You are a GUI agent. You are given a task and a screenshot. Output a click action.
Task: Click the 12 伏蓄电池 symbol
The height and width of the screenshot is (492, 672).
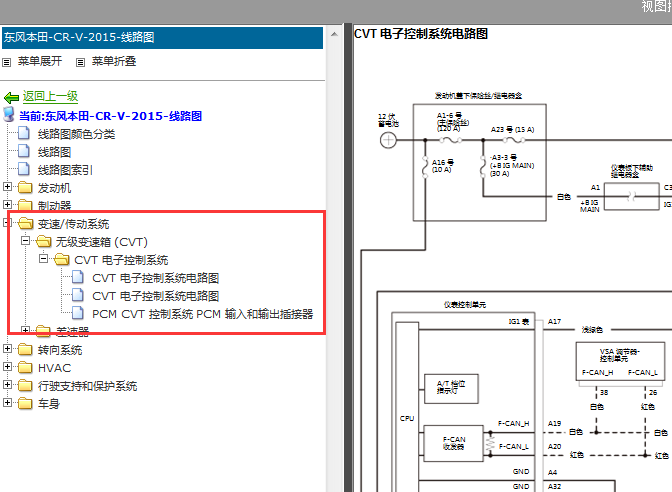pyautogui.click(x=388, y=140)
